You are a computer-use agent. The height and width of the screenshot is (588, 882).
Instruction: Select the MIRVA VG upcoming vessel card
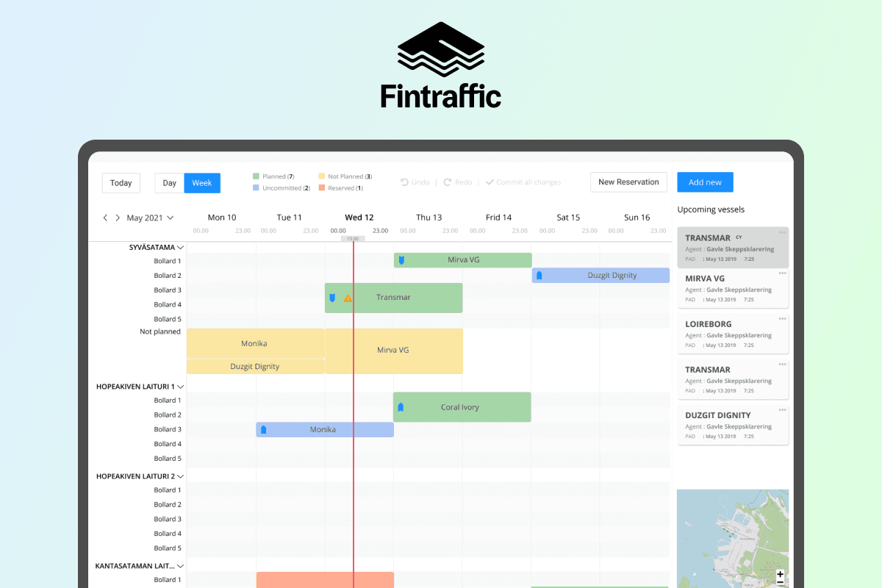(733, 289)
